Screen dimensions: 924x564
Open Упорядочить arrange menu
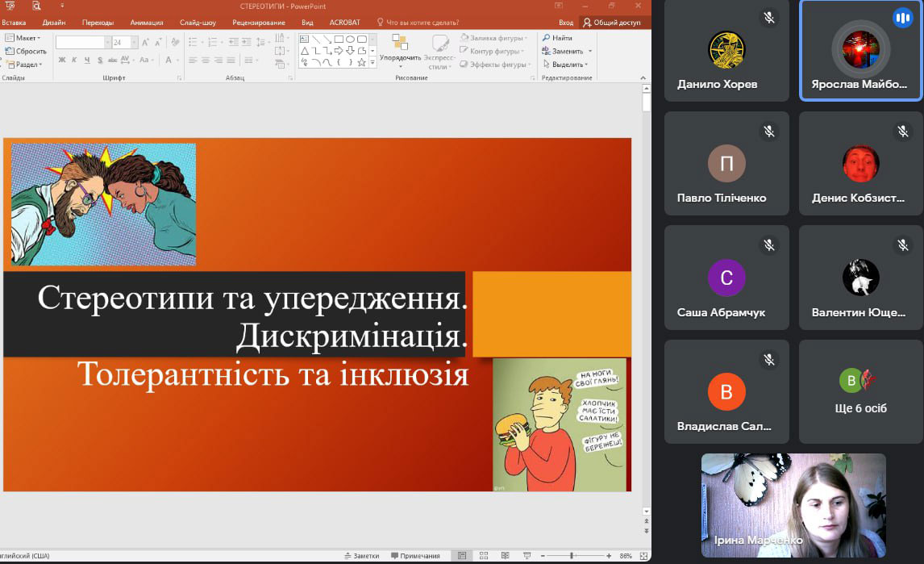tap(400, 52)
